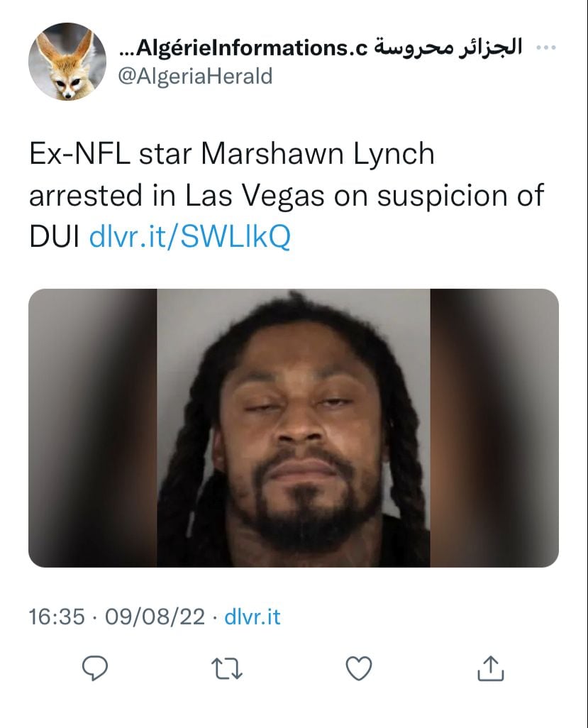
Task: Click the words "Marshawn Lynch" in the tweet
Action: (x=318, y=154)
